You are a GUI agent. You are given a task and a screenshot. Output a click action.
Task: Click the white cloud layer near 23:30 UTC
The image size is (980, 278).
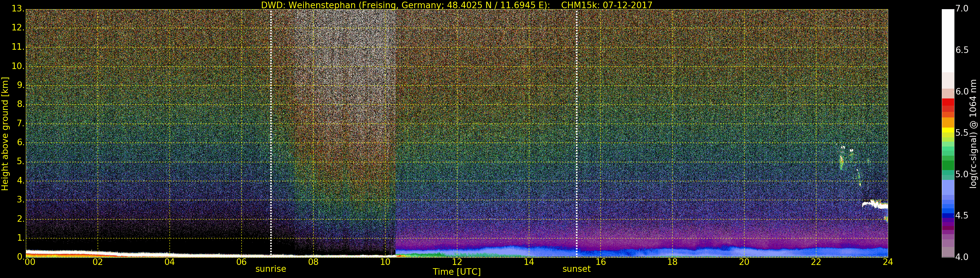click(875, 204)
